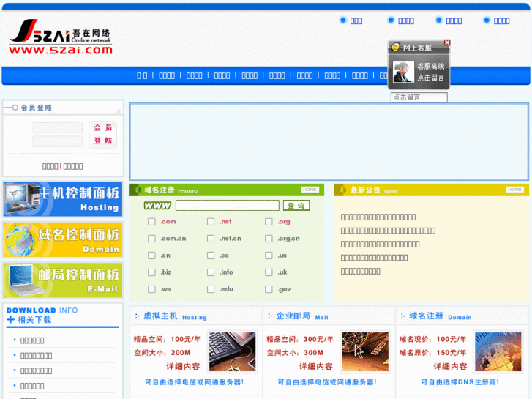532x399 pixels.
Task: Click the first member login input field
Action: click(58, 128)
